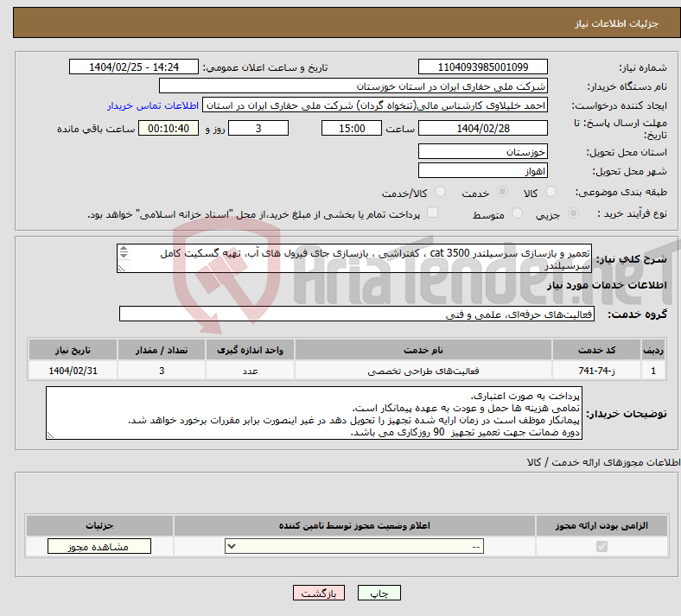Select the کالا radio button
The height and width of the screenshot is (616, 681).
551,192
